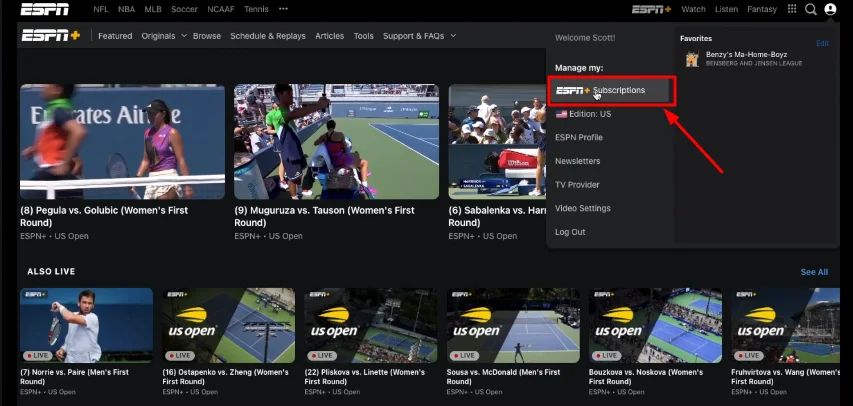The width and height of the screenshot is (853, 406).
Task: Open Sousa vs. McDonald live thumbnail
Action: (x=513, y=325)
